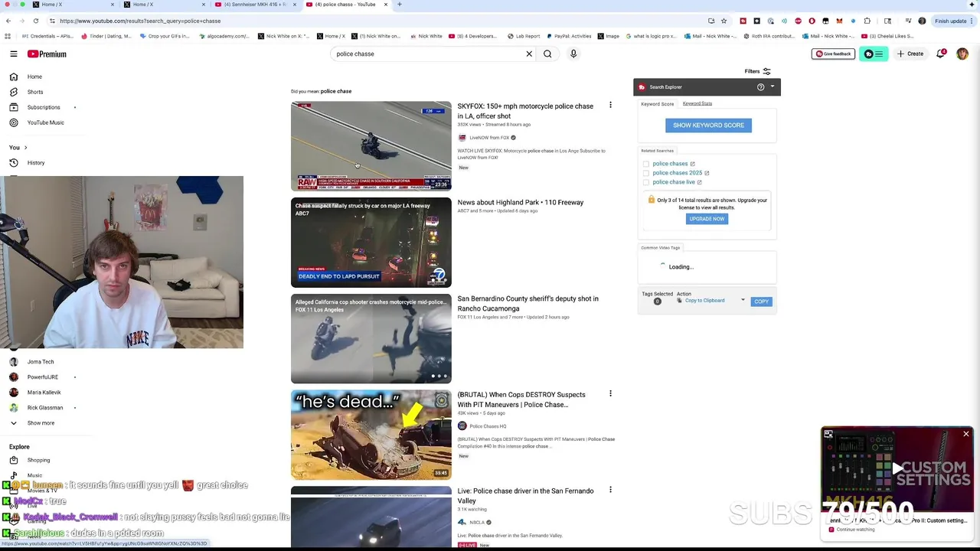
Task: Click the TubeBuddy logo in Search Explorer
Action: tap(642, 87)
